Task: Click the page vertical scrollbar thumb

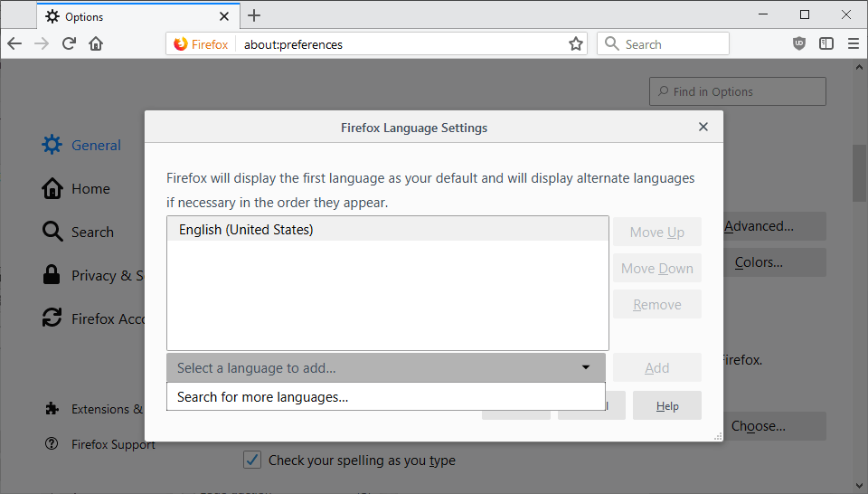Action: coord(859,173)
